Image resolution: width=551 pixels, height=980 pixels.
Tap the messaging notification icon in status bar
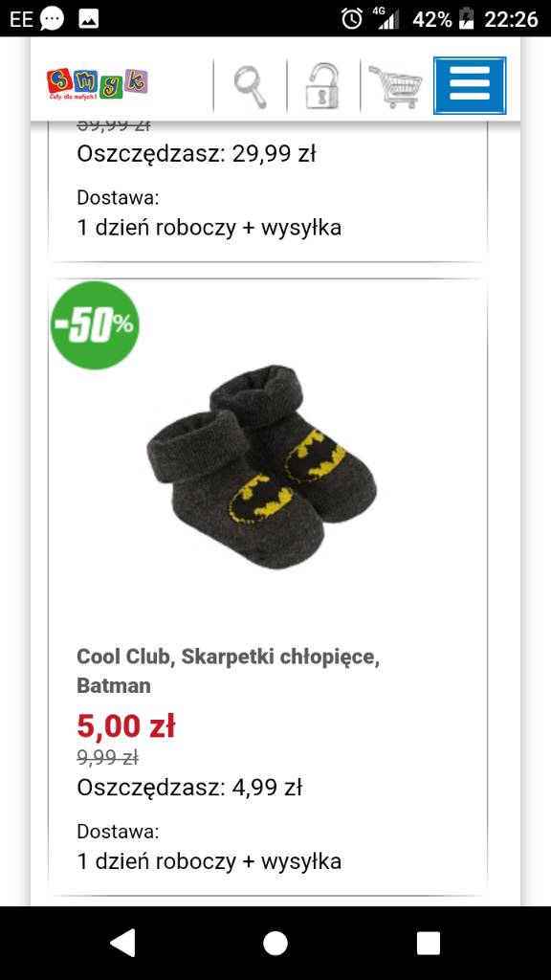point(52,19)
